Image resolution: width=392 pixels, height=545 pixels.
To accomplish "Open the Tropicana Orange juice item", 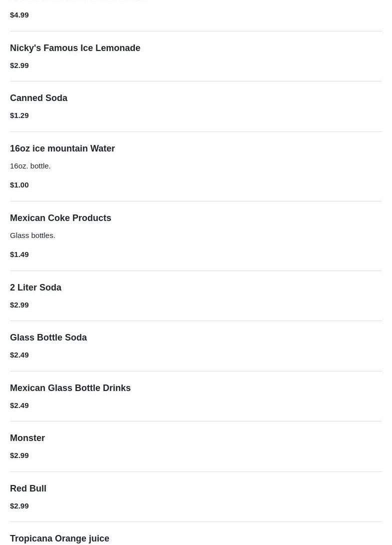I will click(x=59, y=538).
